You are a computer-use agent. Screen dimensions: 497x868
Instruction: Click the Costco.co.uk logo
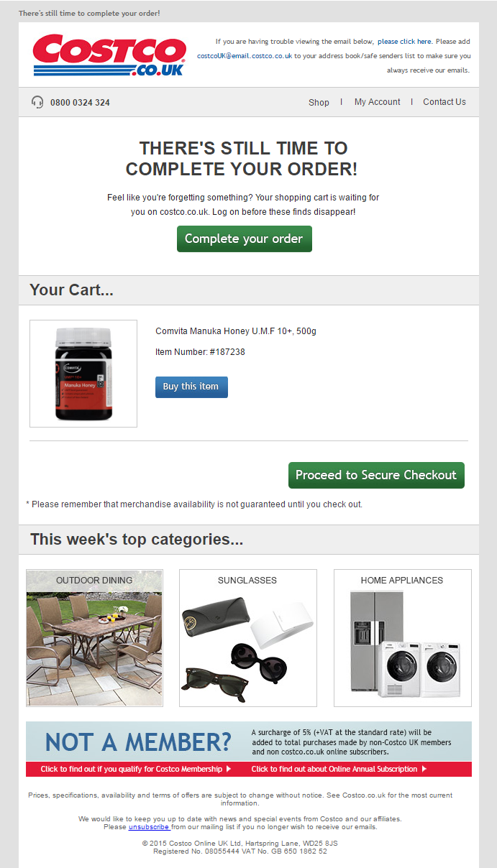[109, 55]
